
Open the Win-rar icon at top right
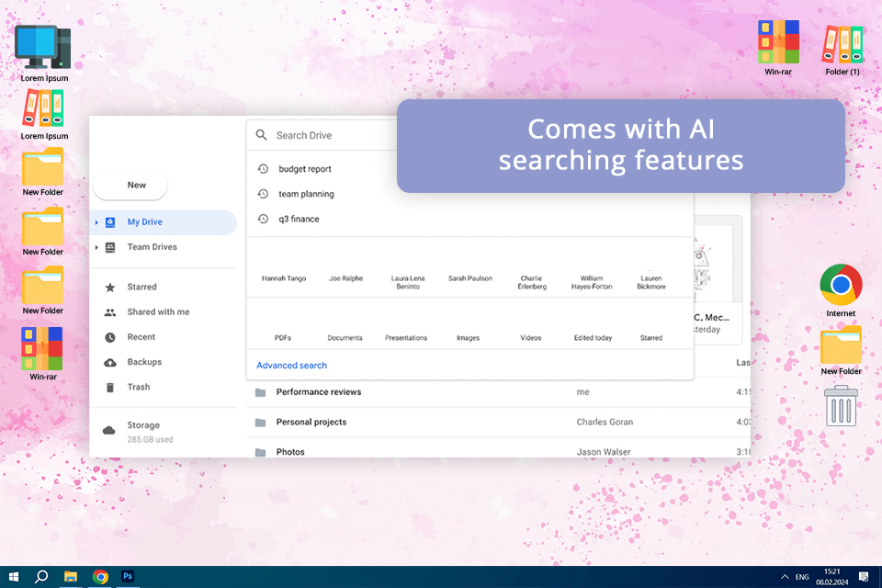[778, 49]
